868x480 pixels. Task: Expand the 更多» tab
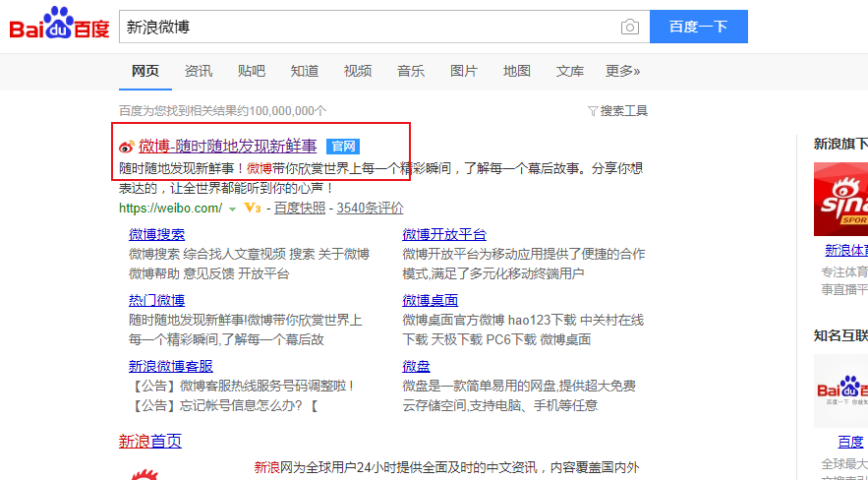(x=623, y=71)
